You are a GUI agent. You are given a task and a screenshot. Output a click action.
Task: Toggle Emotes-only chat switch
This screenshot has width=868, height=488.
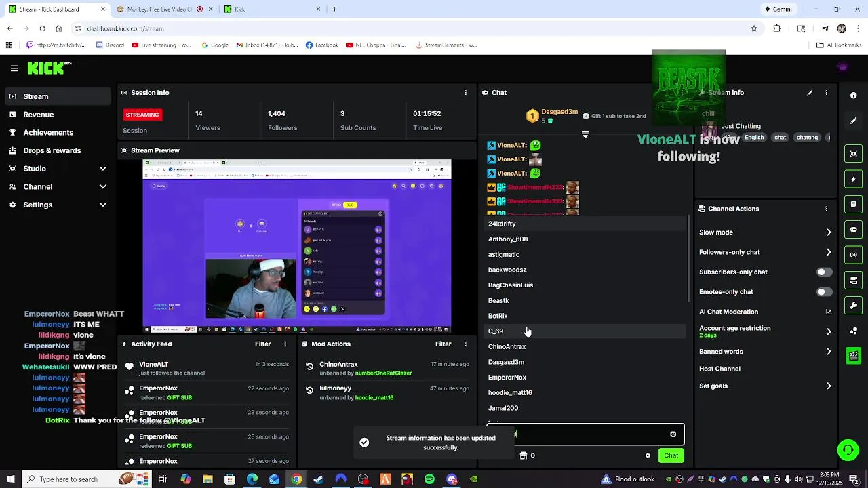824,292
